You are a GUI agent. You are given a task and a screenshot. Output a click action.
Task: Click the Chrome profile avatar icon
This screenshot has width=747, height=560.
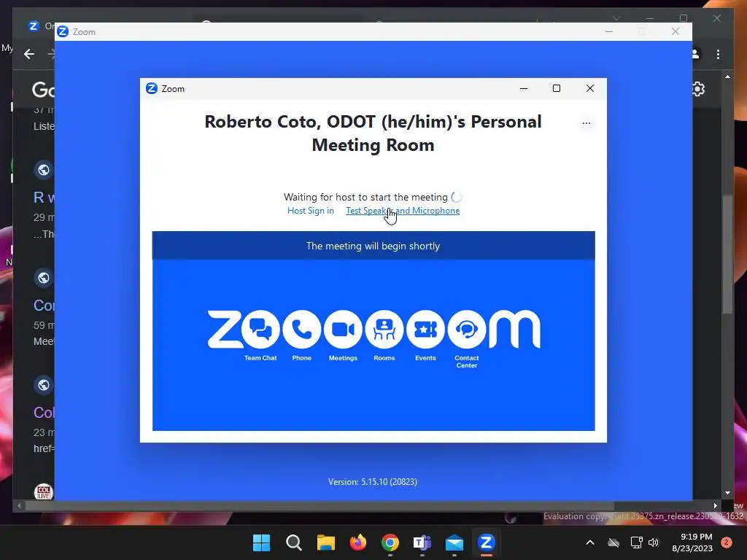click(696, 54)
